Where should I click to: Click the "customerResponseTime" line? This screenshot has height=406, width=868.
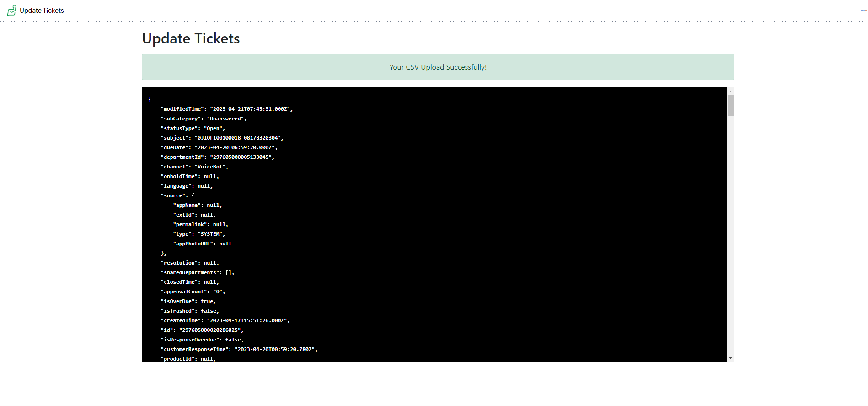click(239, 349)
